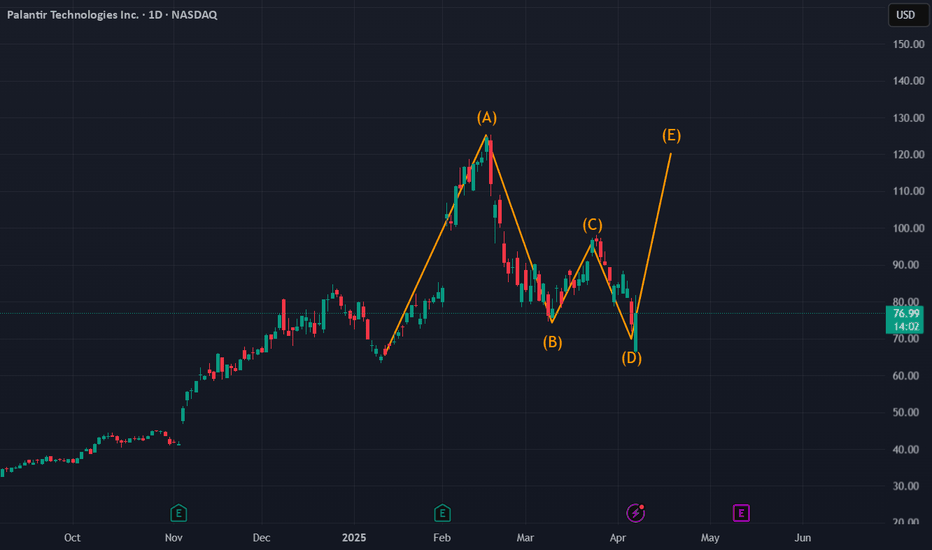Click the February earnings E marker
Screen dimensions: 932x550
coord(442,513)
